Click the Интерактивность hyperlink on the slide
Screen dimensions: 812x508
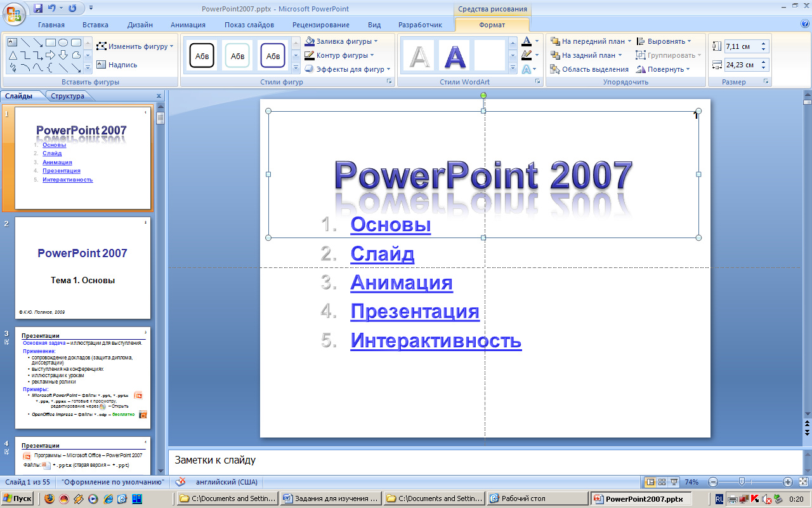[x=436, y=340]
